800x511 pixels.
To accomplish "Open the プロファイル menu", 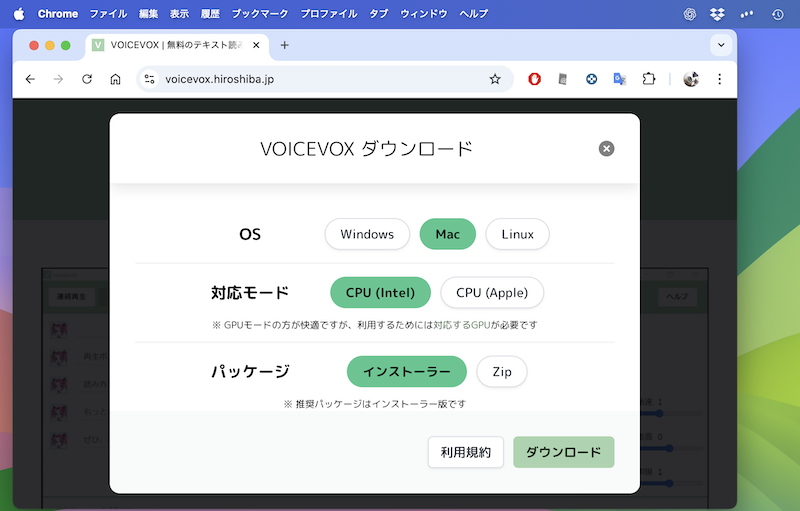I will pyautogui.click(x=329, y=14).
